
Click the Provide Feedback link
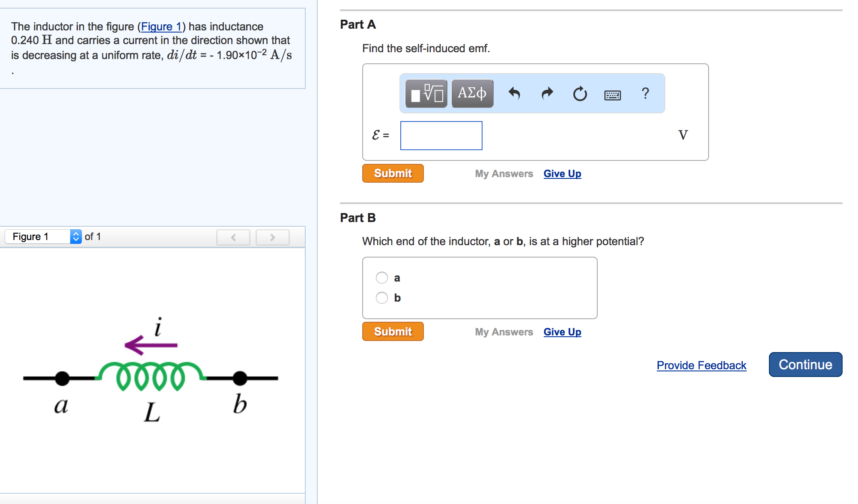pos(701,365)
